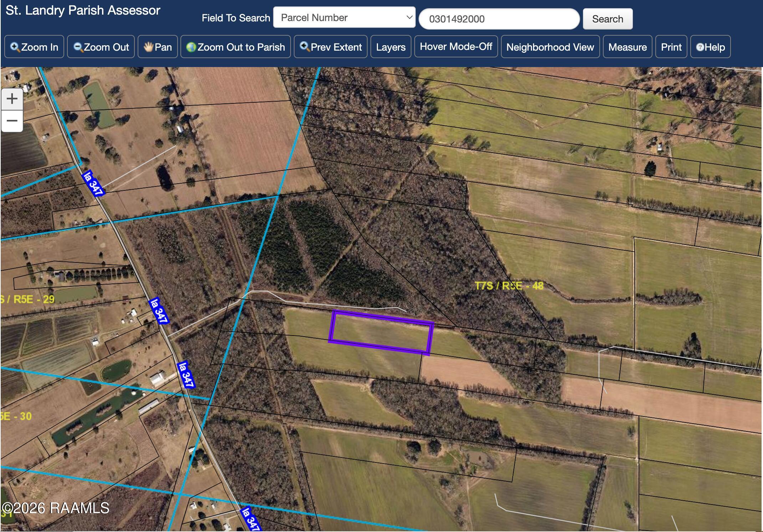Click the St. Landry Parish Assessor title
Image resolution: width=763 pixels, height=532 pixels.
pos(82,10)
